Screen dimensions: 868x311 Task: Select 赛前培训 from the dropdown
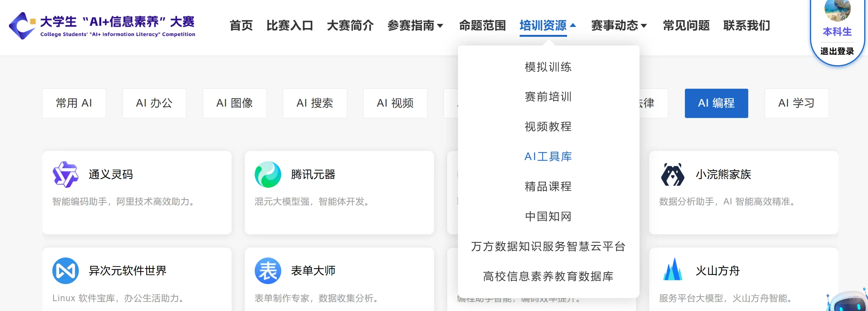click(548, 97)
